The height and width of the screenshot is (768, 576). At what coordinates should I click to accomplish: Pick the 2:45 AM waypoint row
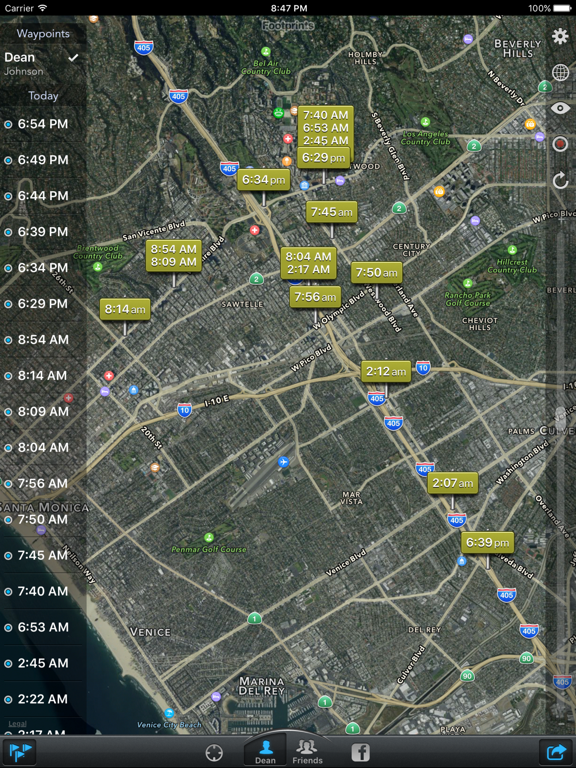(43, 663)
